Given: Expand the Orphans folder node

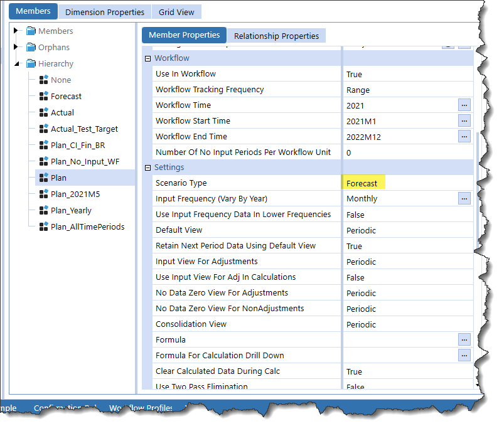Looking at the screenshot, I should [x=16, y=47].
